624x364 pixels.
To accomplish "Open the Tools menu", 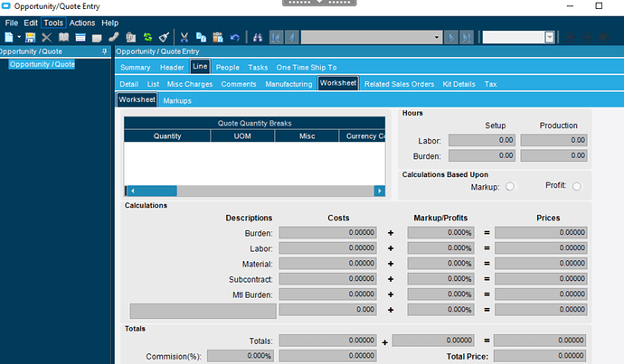I will (x=53, y=23).
